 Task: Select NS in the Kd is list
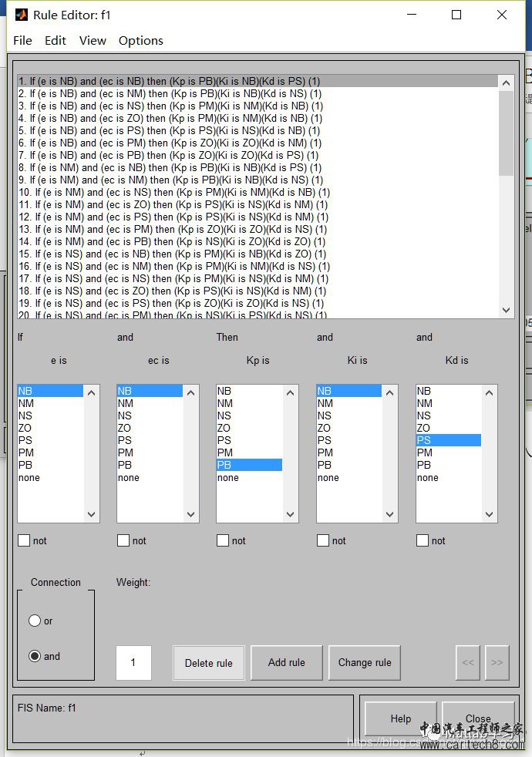tap(449, 416)
